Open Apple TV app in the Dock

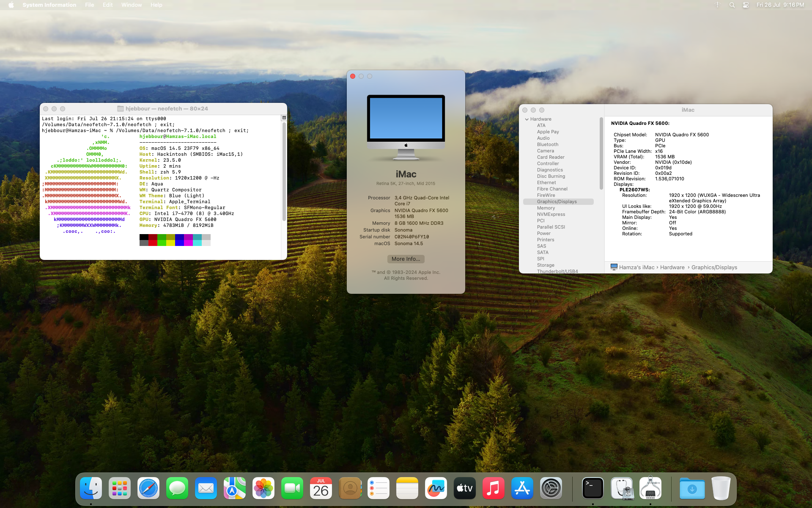click(x=465, y=489)
